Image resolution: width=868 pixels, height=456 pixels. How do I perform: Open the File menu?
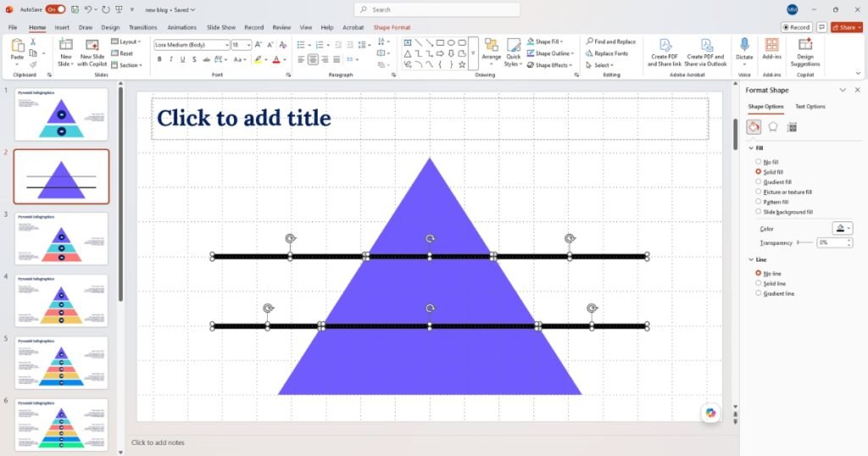13,27
